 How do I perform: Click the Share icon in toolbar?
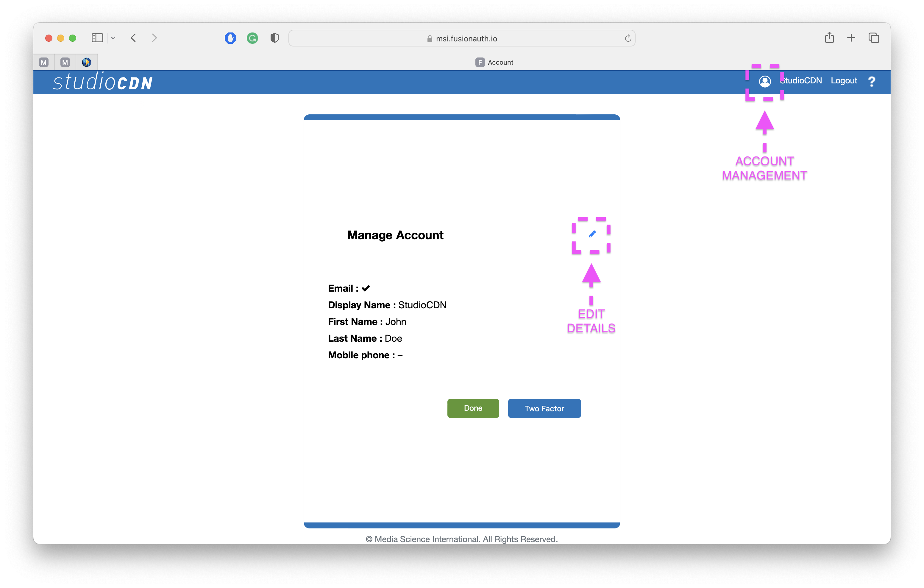pos(829,37)
